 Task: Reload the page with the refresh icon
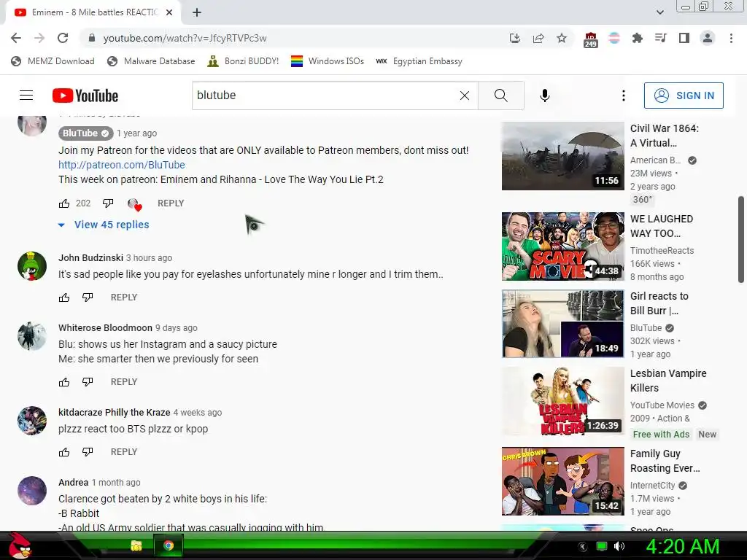pyautogui.click(x=63, y=38)
